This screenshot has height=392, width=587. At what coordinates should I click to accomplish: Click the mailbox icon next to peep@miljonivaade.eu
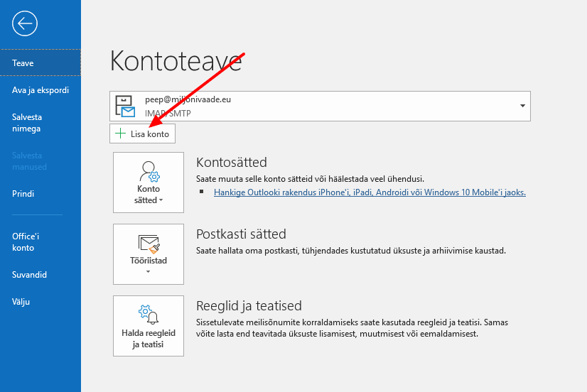click(x=125, y=106)
